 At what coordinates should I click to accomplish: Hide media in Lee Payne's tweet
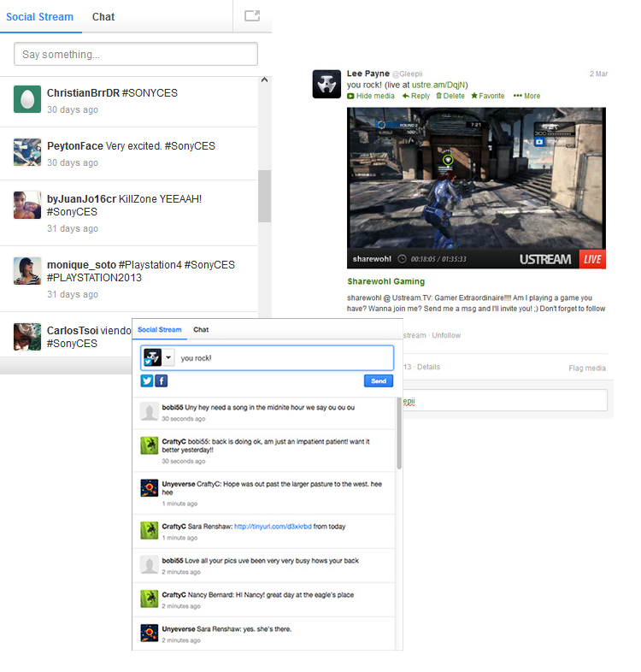(x=371, y=96)
